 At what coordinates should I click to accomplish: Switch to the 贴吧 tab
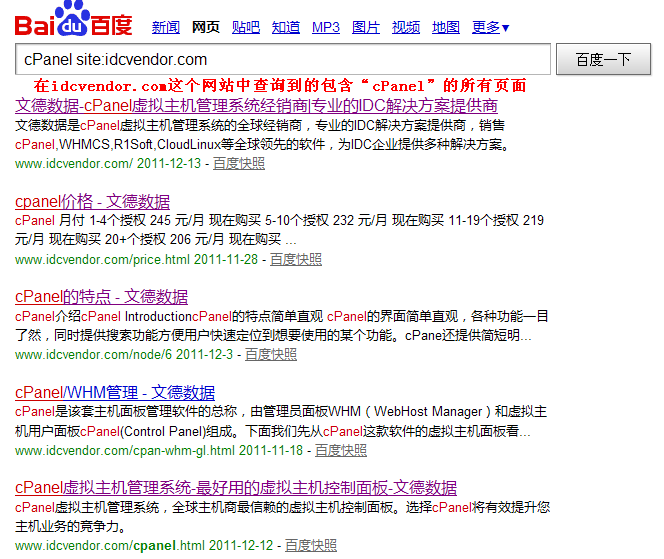[246, 28]
